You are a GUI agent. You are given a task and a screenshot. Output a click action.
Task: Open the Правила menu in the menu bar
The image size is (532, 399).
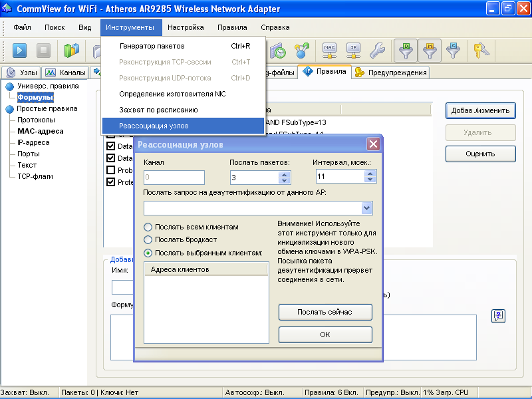232,27
